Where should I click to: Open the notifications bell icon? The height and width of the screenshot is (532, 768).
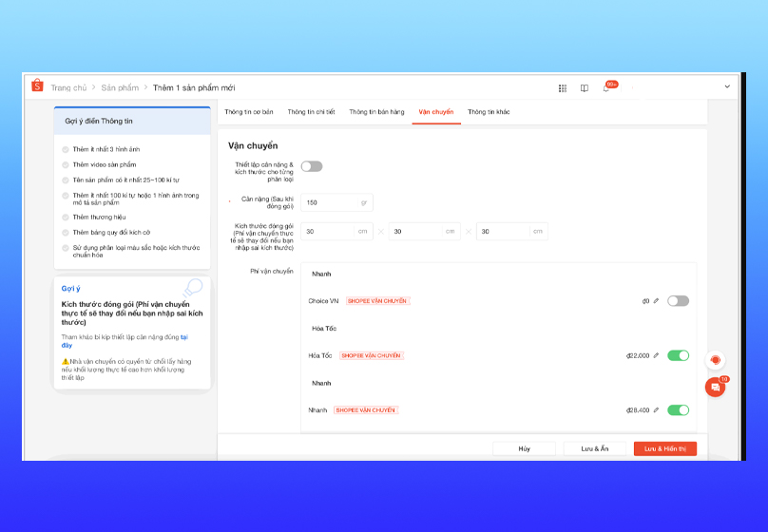pos(606,88)
